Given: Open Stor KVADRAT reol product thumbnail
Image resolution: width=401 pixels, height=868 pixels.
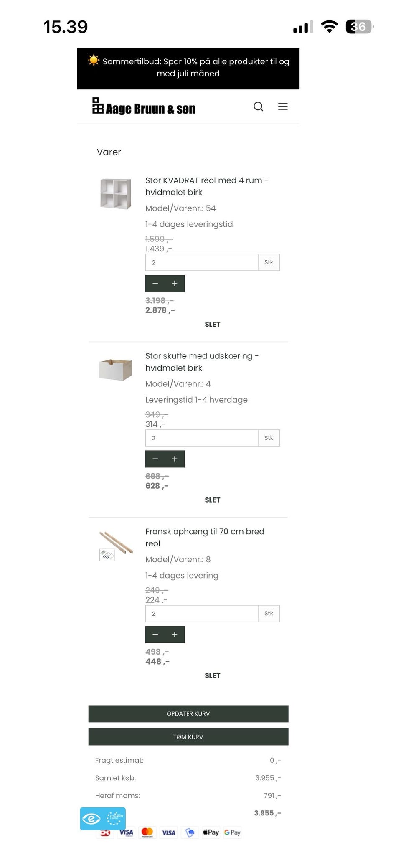Looking at the screenshot, I should point(116,193).
